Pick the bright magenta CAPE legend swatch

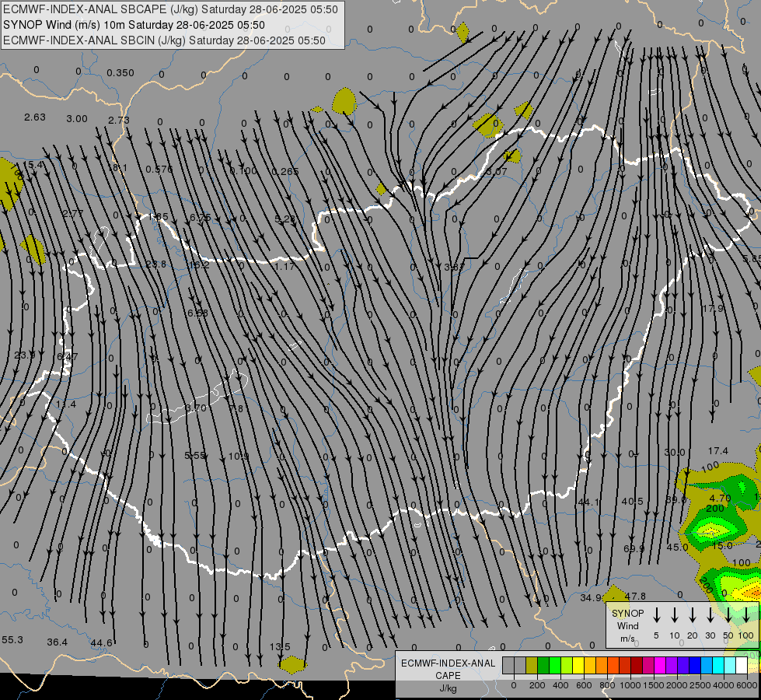point(660,666)
